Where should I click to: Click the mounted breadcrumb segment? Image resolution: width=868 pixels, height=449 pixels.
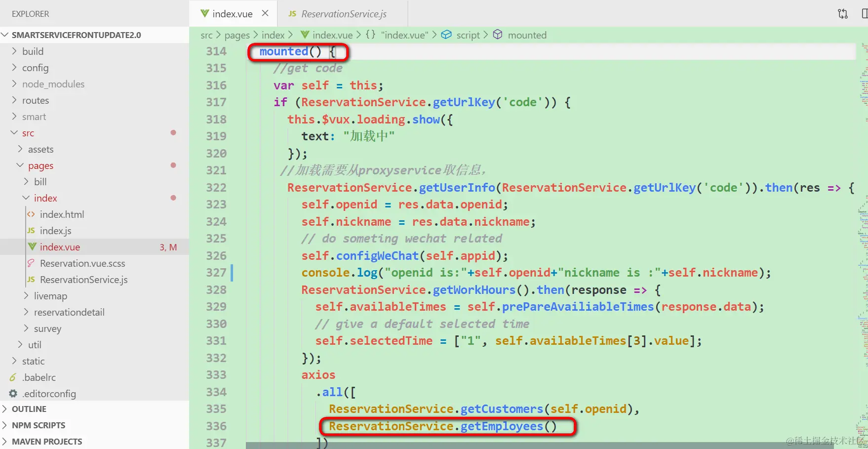coord(527,35)
